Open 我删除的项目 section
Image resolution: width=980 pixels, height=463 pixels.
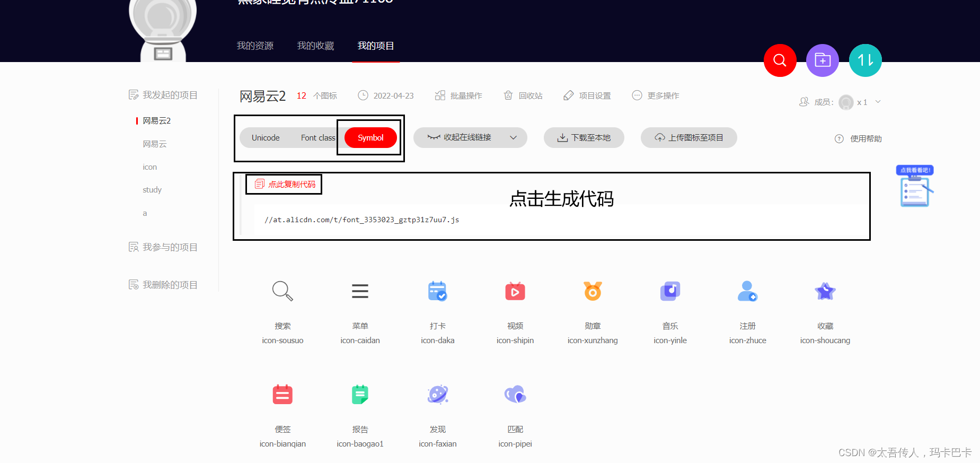click(163, 285)
